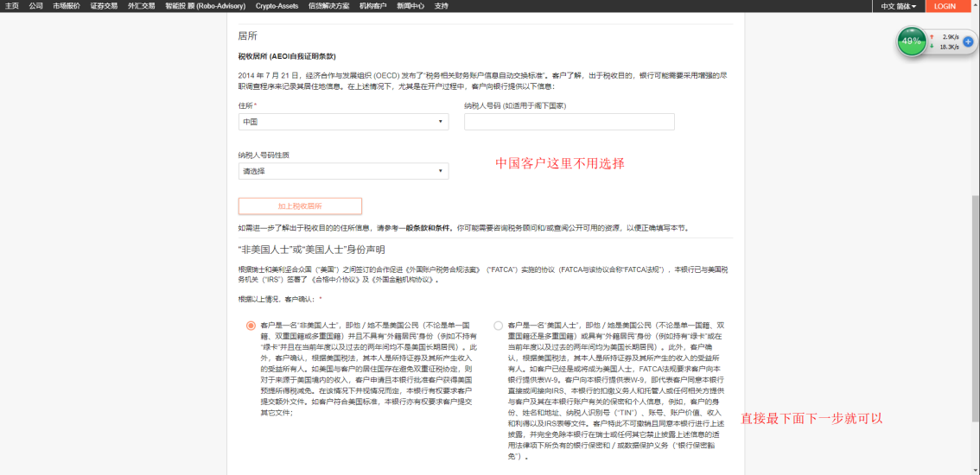Select Crypto-Assets in the top navigation
The height and width of the screenshot is (475, 980).
[277, 6]
